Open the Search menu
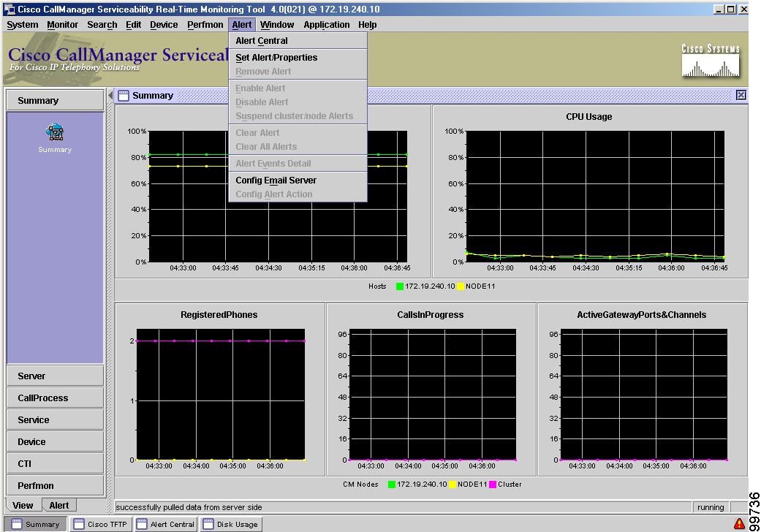This screenshot has height=532, width=761. coord(102,25)
